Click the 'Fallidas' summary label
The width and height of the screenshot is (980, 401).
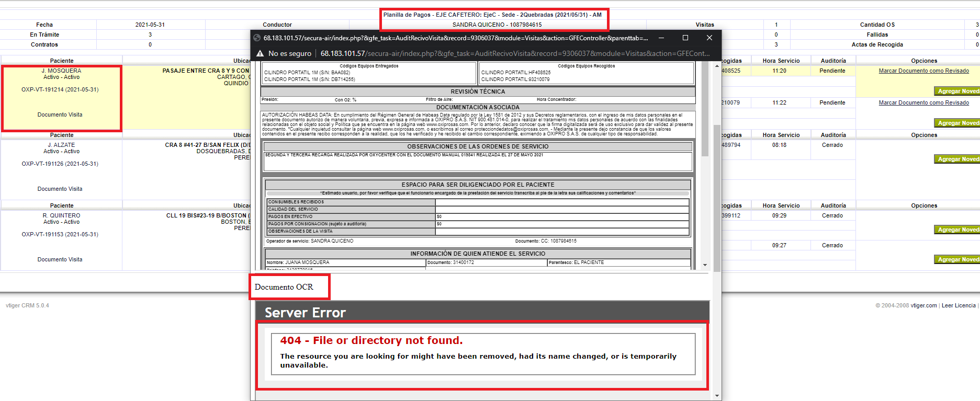point(877,35)
